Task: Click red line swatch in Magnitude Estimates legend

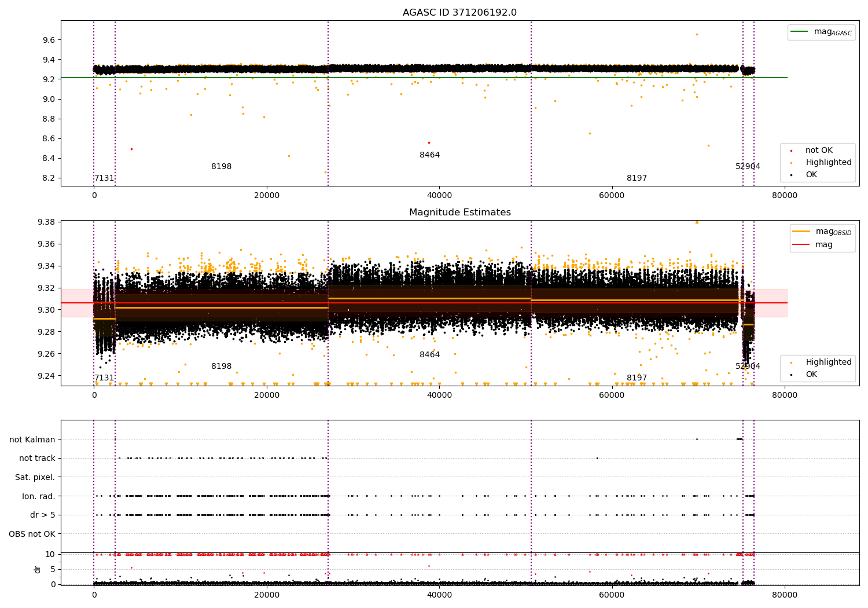Action: coord(801,245)
